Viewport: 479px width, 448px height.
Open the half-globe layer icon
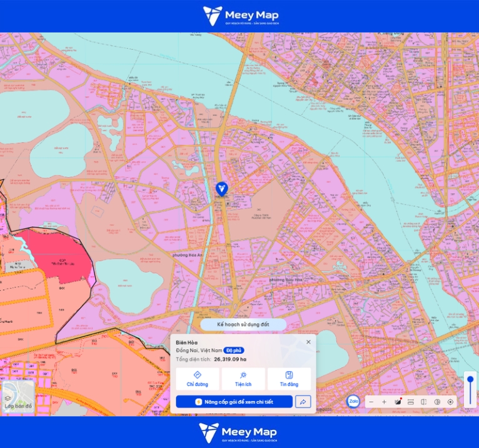point(437,402)
